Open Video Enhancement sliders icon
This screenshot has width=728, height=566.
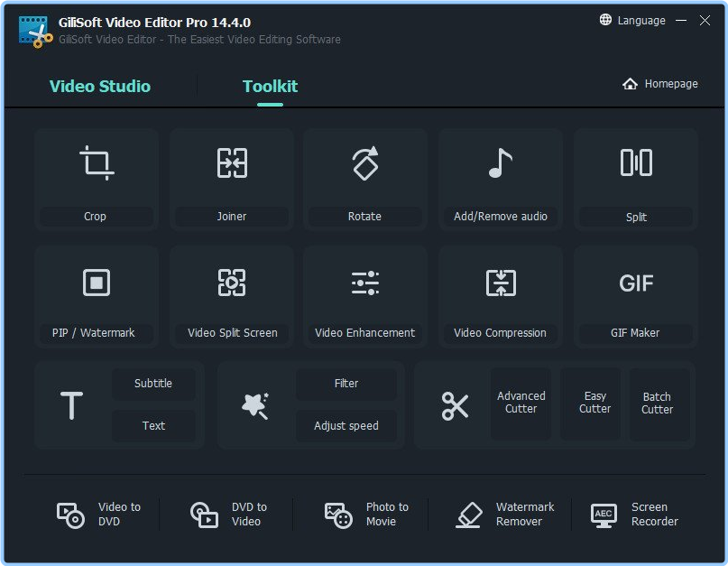pyautogui.click(x=365, y=283)
